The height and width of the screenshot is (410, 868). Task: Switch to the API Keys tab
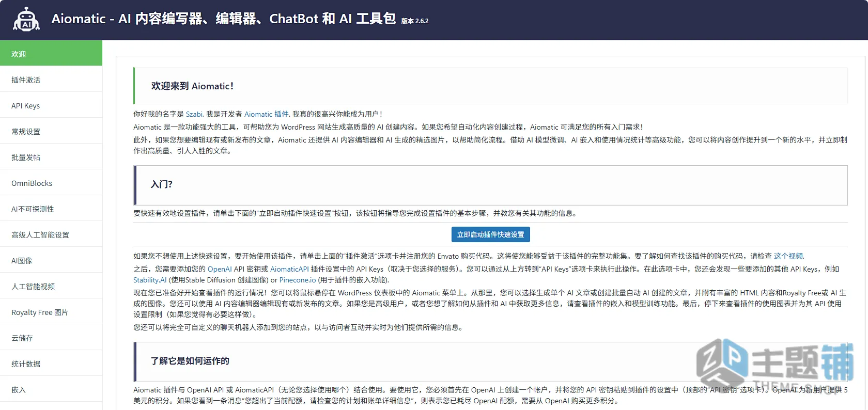51,105
